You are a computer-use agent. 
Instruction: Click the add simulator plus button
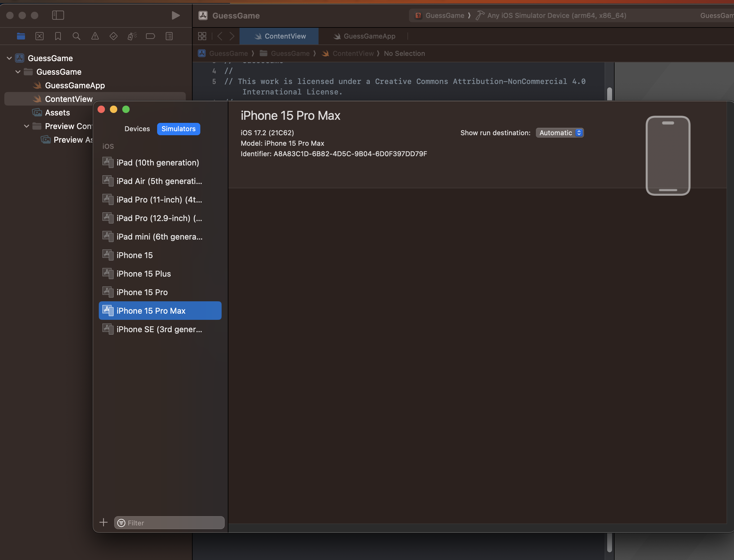coord(104,522)
